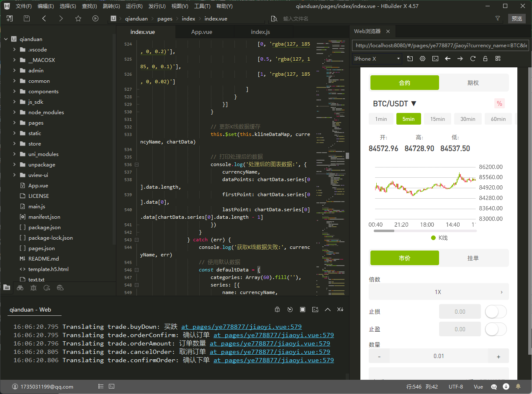Screen dimensions: 532x394
Task: Toggle the percent % button
Action: coord(499,103)
